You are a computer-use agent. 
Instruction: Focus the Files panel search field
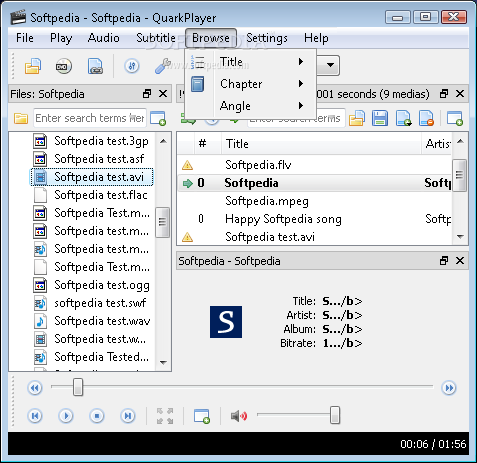[90, 118]
